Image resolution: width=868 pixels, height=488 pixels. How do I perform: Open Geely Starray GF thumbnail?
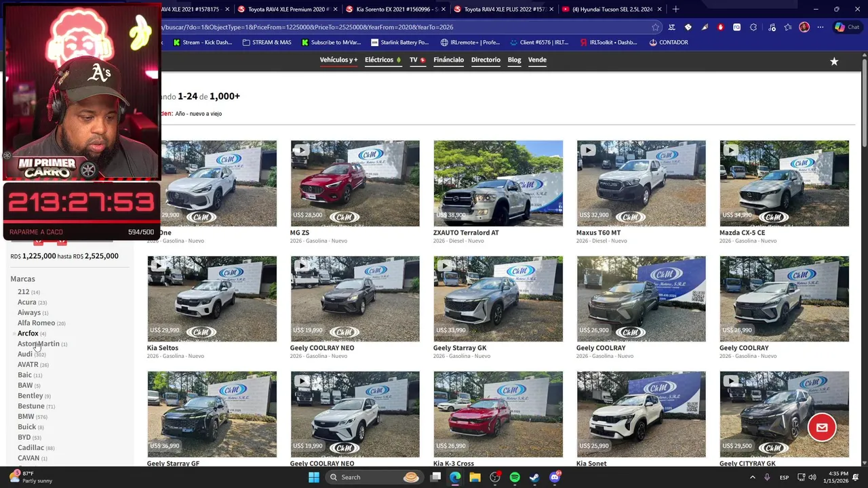(212, 414)
